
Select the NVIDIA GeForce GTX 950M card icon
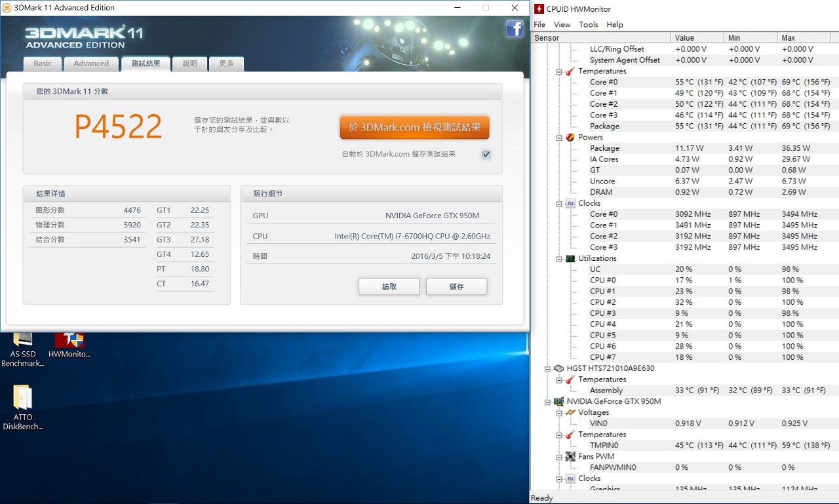click(558, 401)
